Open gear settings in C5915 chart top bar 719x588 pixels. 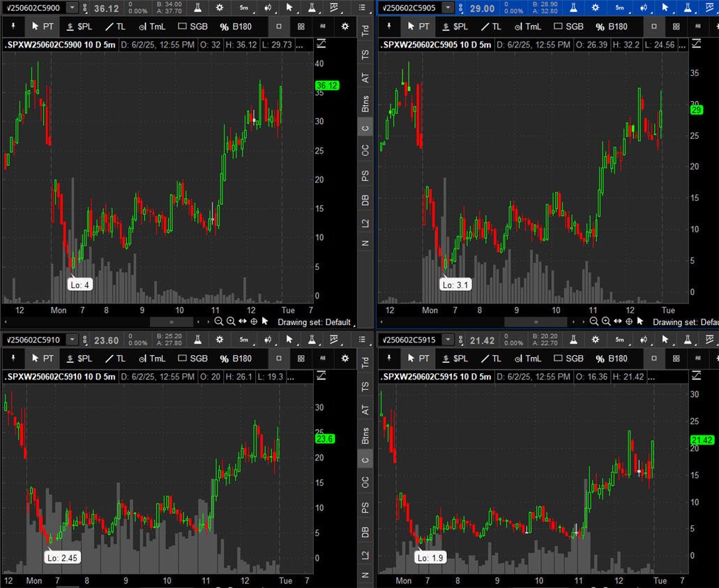tap(595, 340)
